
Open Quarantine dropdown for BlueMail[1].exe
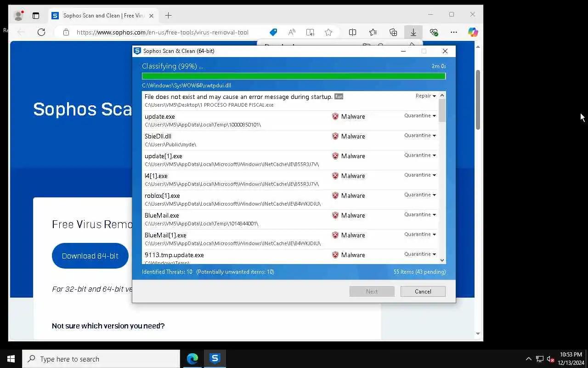click(420, 234)
